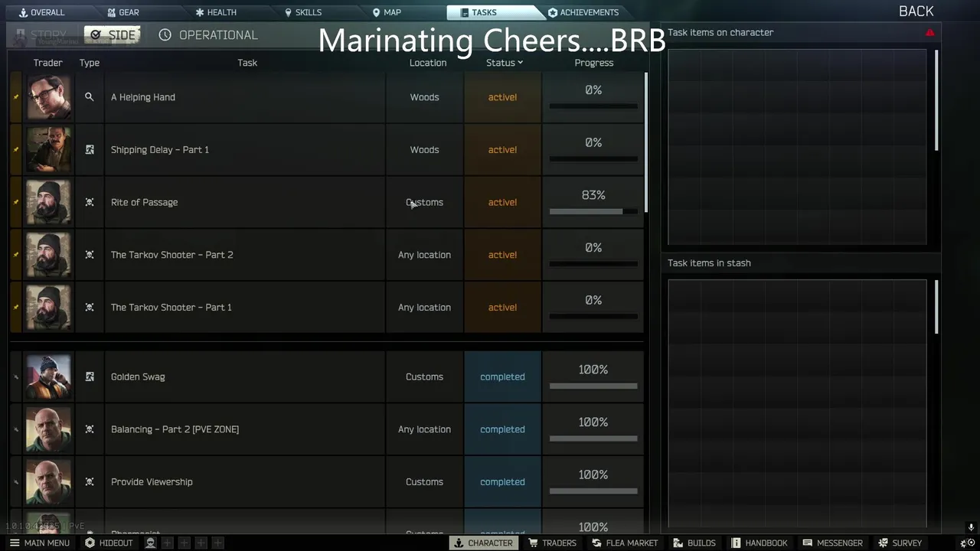The image size is (980, 551).
Task: Click the type icon for Provide Viewership
Action: 90,482
